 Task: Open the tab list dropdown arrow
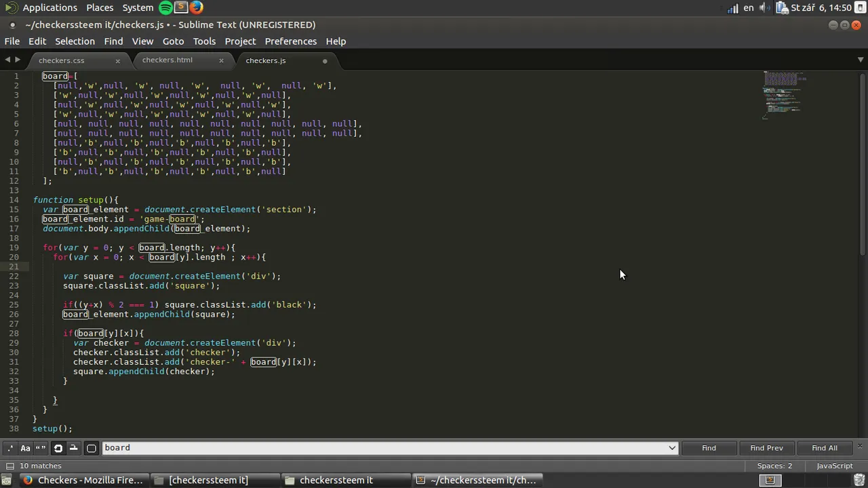coord(861,60)
